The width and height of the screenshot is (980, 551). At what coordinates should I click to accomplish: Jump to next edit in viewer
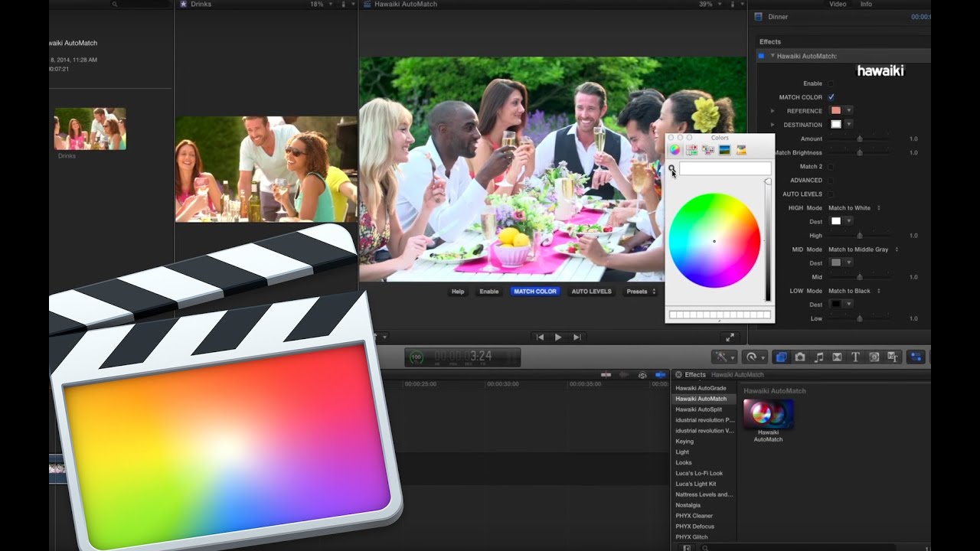tap(577, 337)
